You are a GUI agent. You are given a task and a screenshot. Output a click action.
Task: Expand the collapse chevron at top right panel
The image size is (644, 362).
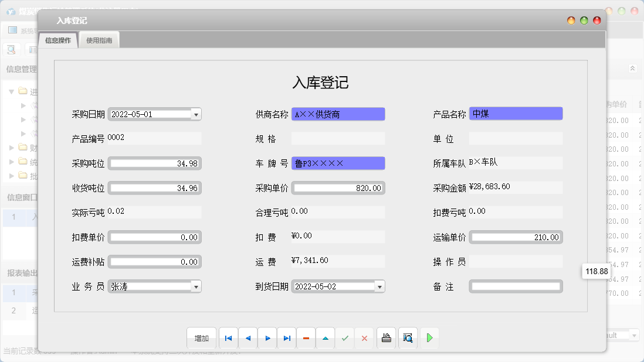click(632, 68)
